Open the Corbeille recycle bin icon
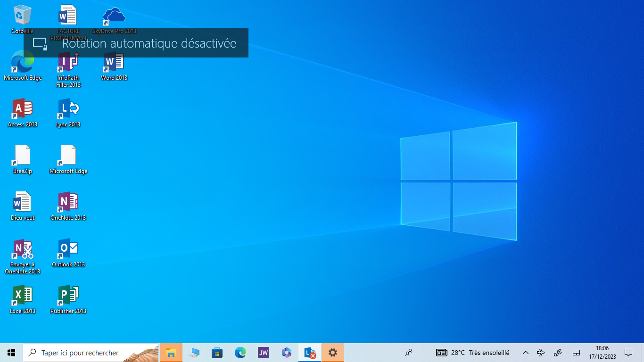644x362 pixels. (x=22, y=16)
